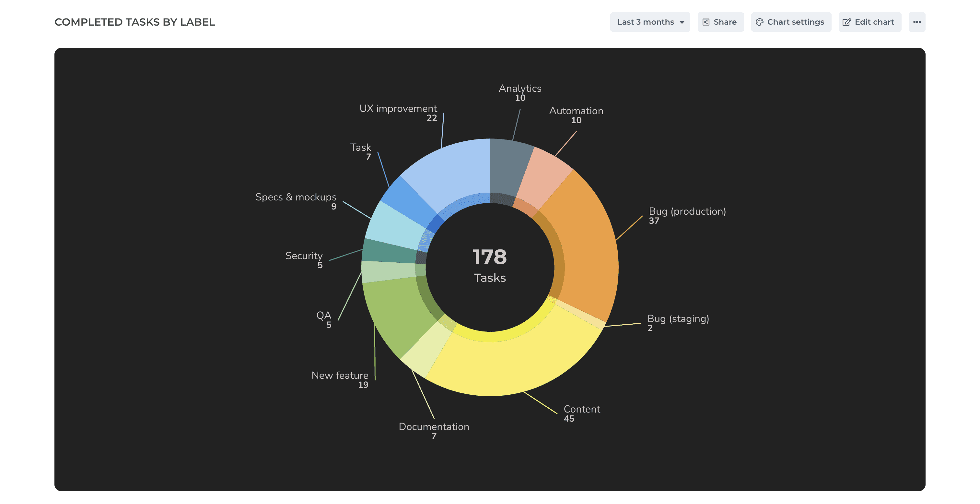Click the value 22 under UX improvement

pos(432,118)
